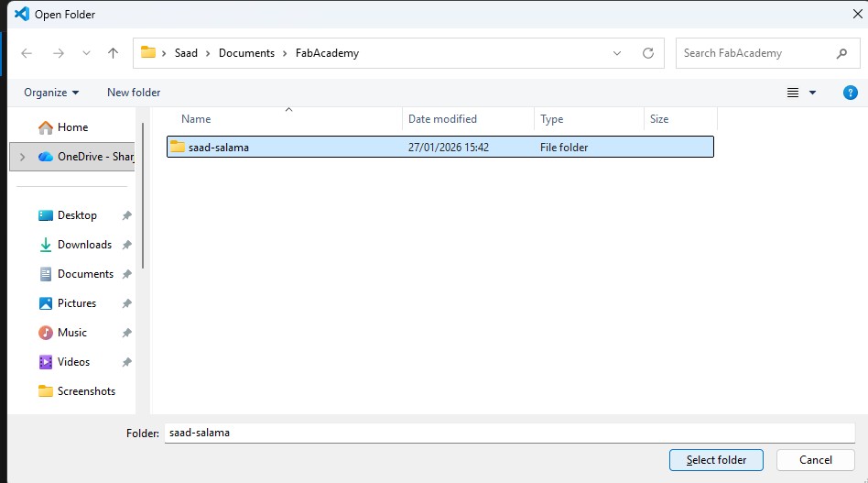
Task: Close the Open Folder dialog window
Action: click(x=858, y=15)
